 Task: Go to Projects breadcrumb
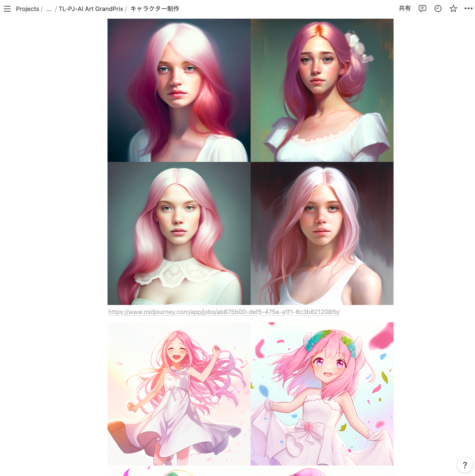click(27, 9)
